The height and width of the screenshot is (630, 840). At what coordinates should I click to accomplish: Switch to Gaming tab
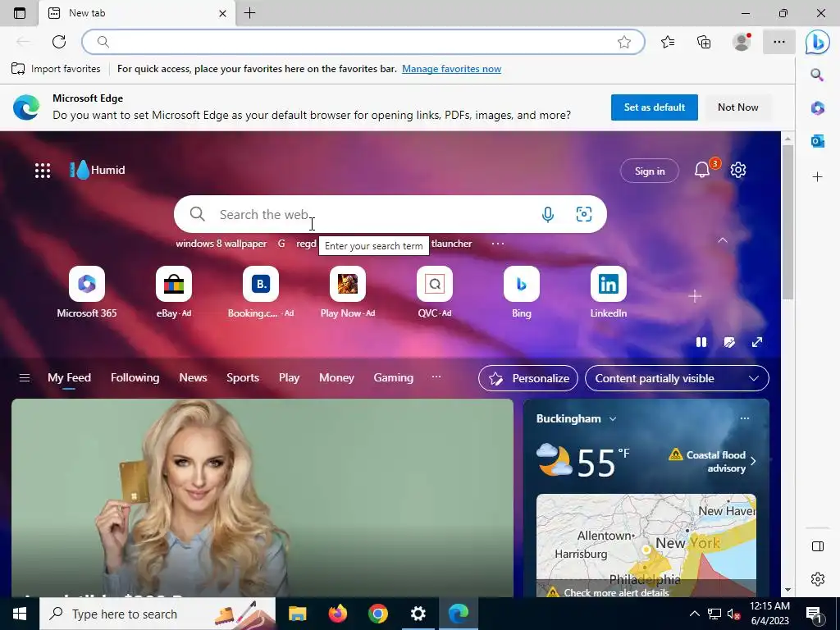[x=393, y=377]
